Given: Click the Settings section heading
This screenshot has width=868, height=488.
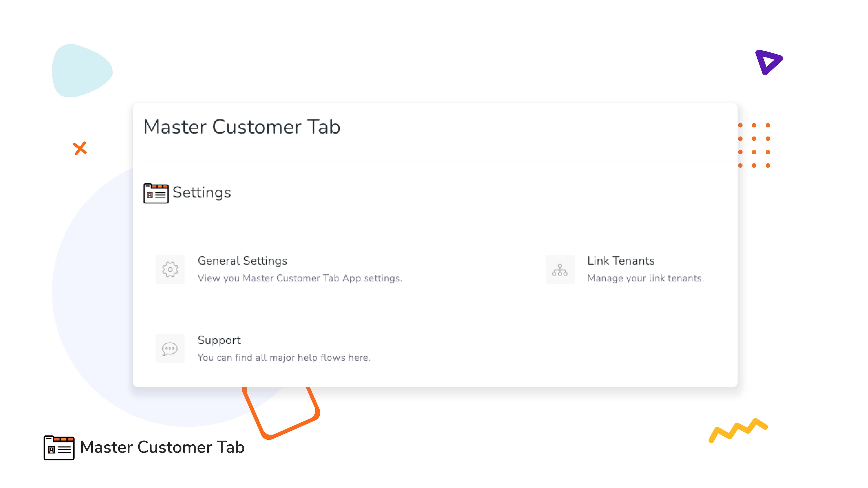Looking at the screenshot, I should coord(201,193).
